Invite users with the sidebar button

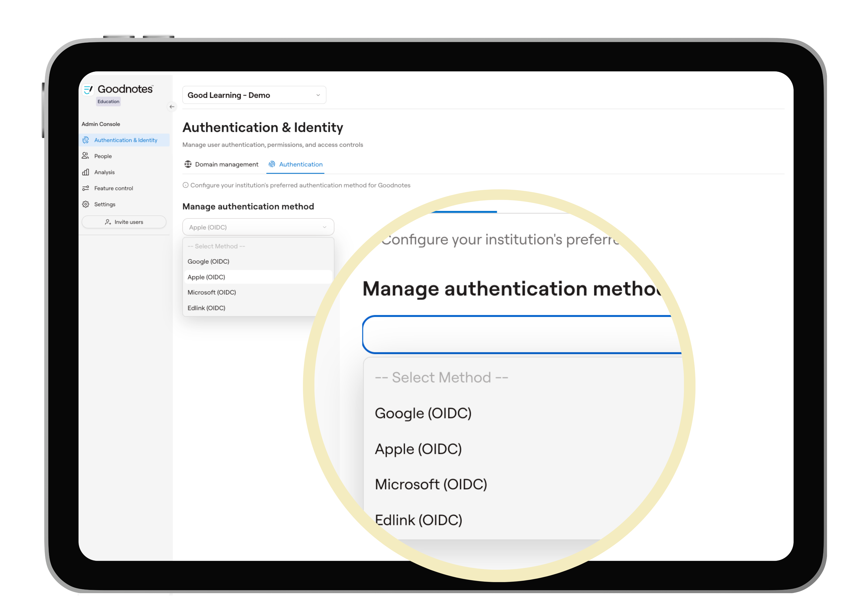(x=124, y=222)
